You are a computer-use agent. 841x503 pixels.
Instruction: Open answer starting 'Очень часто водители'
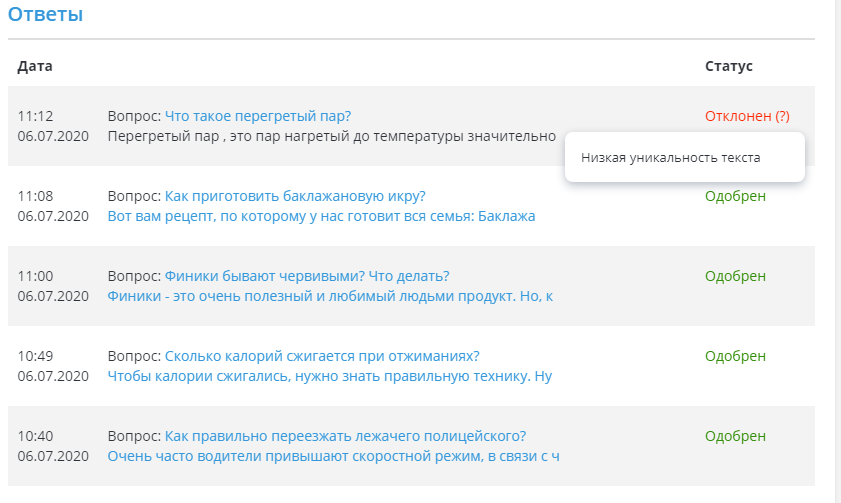[x=334, y=456]
